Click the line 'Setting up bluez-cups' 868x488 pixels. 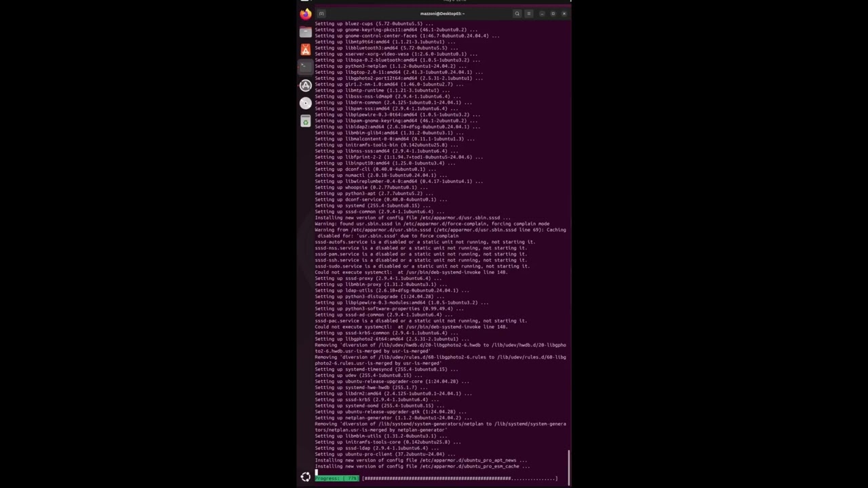(x=374, y=24)
